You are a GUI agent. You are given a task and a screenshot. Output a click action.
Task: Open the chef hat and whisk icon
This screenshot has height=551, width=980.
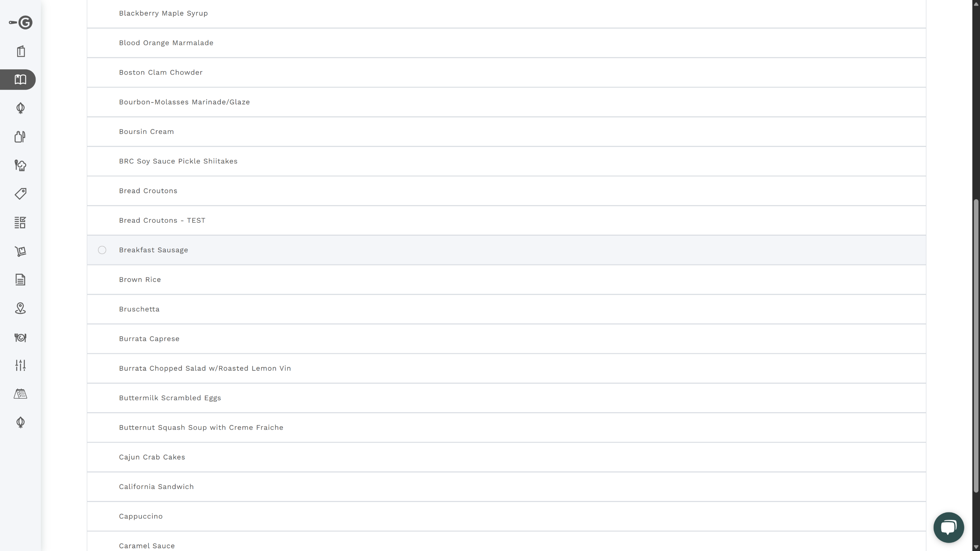[20, 165]
